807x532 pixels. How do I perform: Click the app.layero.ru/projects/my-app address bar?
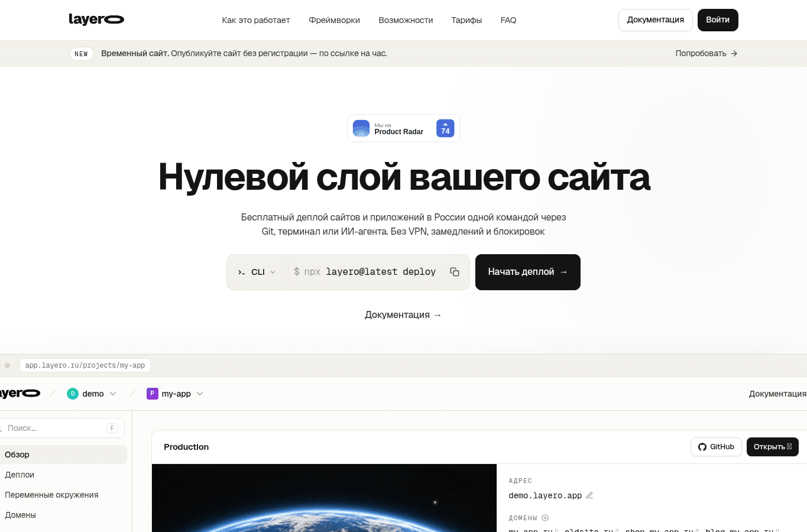85,365
